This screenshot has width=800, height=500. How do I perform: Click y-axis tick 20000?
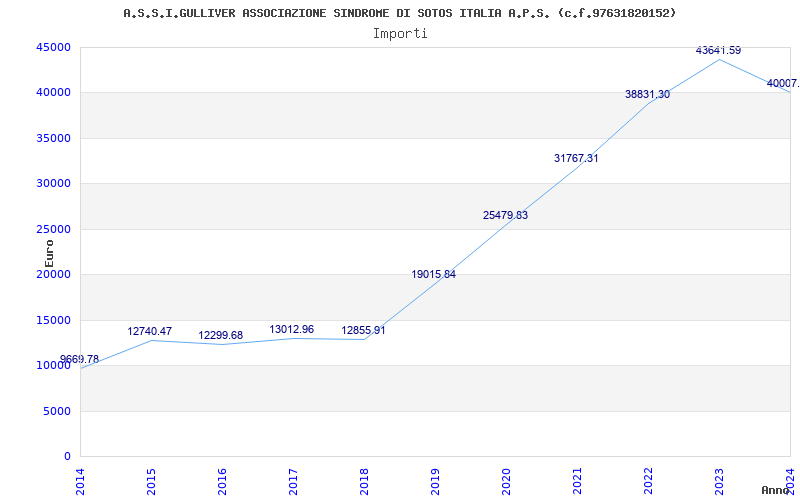tap(53, 274)
